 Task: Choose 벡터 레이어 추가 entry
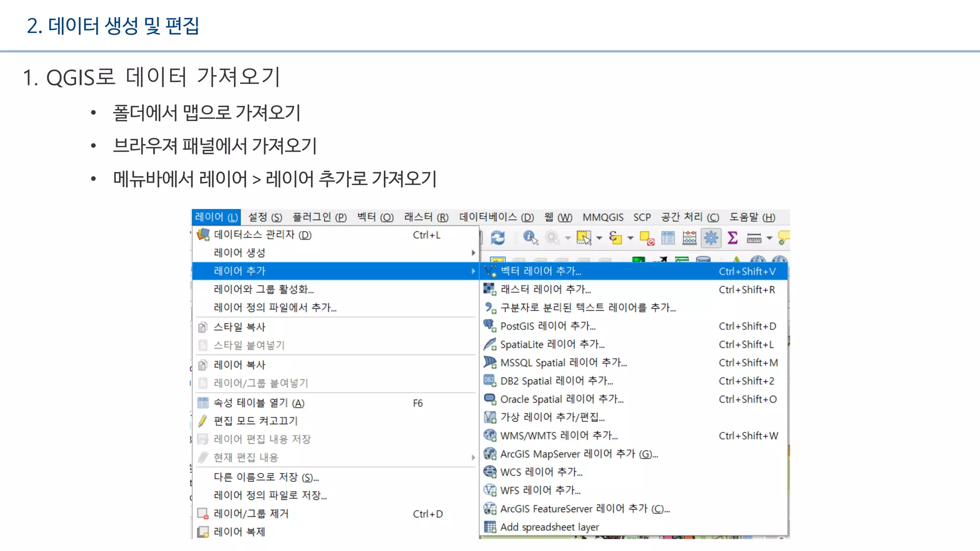point(541,271)
